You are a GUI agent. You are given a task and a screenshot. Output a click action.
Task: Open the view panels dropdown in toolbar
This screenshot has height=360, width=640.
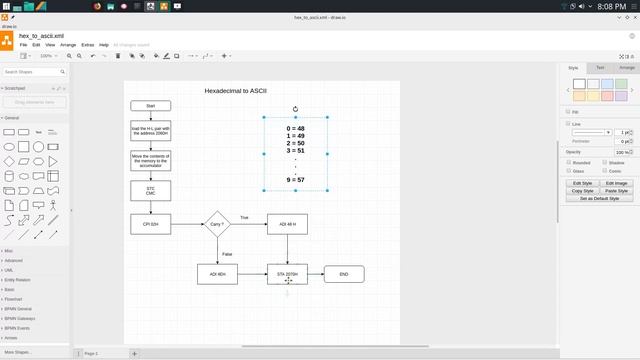(26, 56)
